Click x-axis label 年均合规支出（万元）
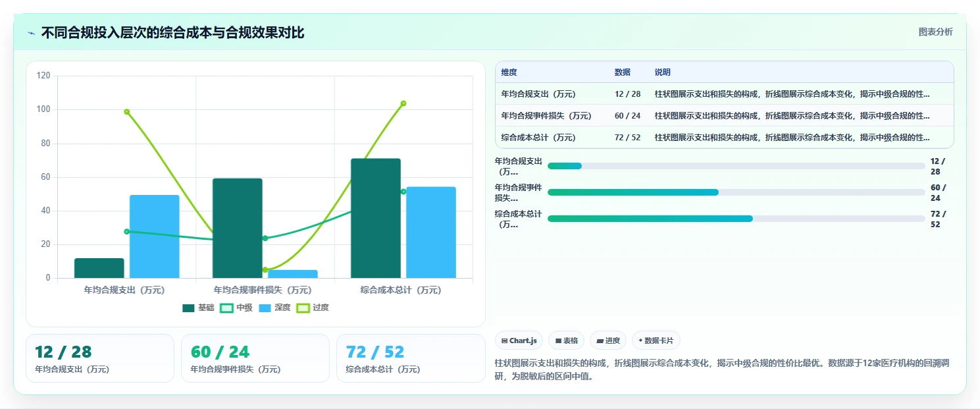This screenshot has height=409, width=980. 124,290
